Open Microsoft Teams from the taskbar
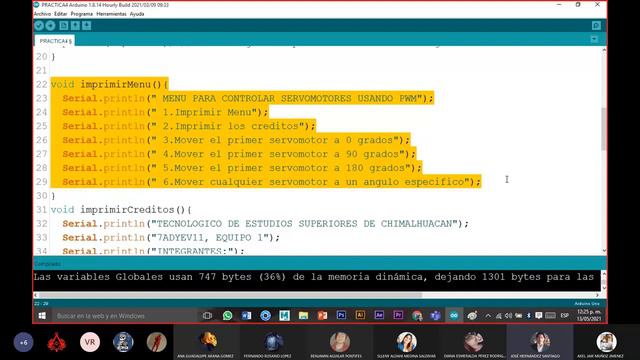The height and width of the screenshot is (360, 640). [436, 316]
